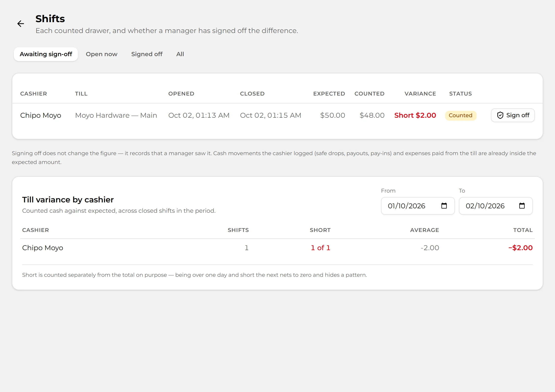Select the Open now tab

pos(102,54)
